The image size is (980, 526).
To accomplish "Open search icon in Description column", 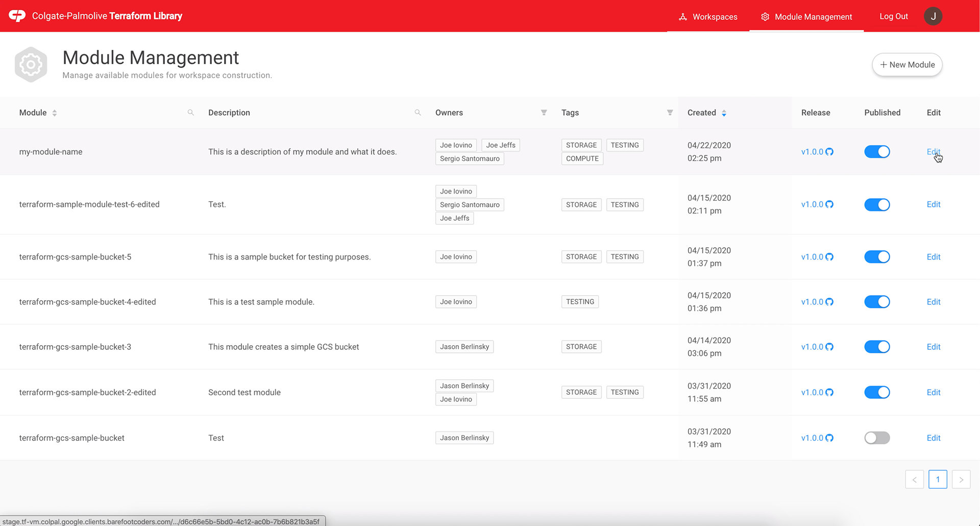I will tap(418, 112).
